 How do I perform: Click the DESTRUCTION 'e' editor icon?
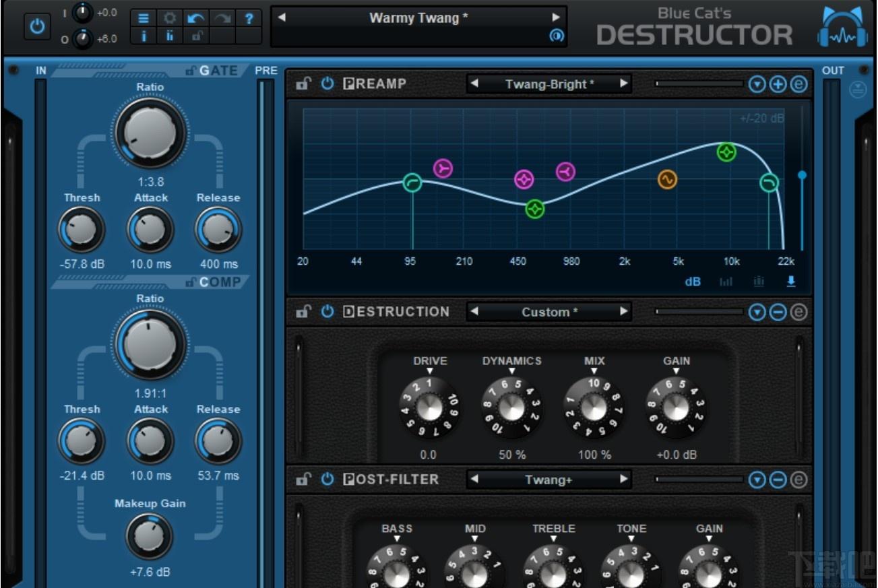pyautogui.click(x=798, y=312)
